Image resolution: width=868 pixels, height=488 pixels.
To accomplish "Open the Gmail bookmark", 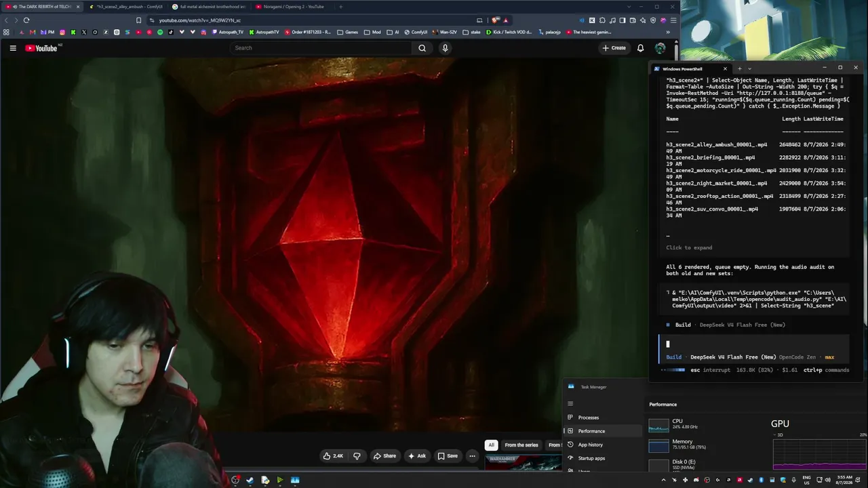I will point(32,32).
